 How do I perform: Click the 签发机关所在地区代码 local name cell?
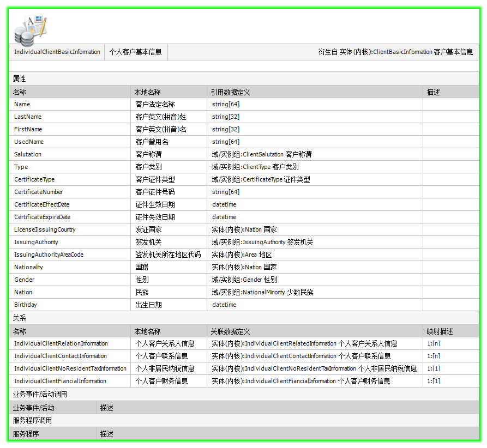[x=169, y=255]
